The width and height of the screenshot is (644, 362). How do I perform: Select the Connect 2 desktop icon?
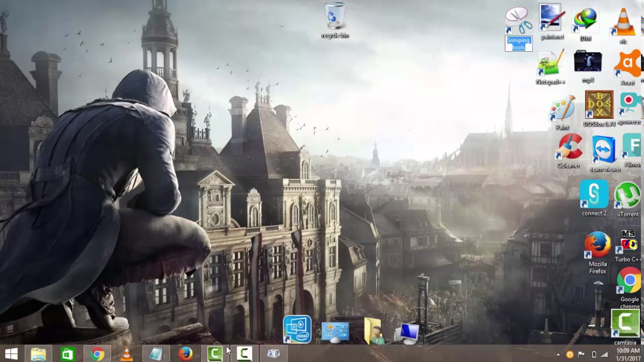coord(594,198)
